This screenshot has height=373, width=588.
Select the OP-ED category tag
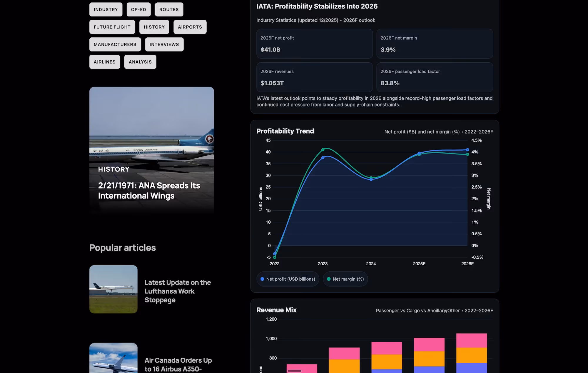tap(138, 9)
